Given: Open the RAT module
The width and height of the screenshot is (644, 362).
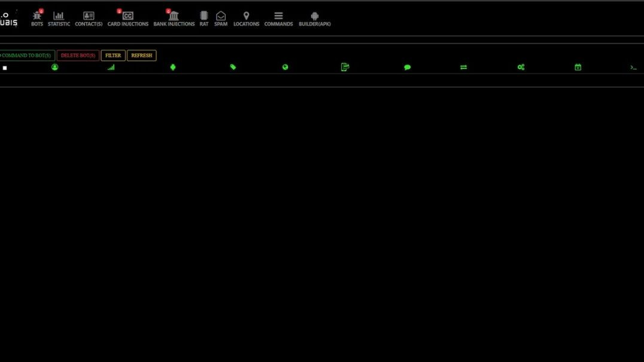Looking at the screenshot, I should (203, 17).
